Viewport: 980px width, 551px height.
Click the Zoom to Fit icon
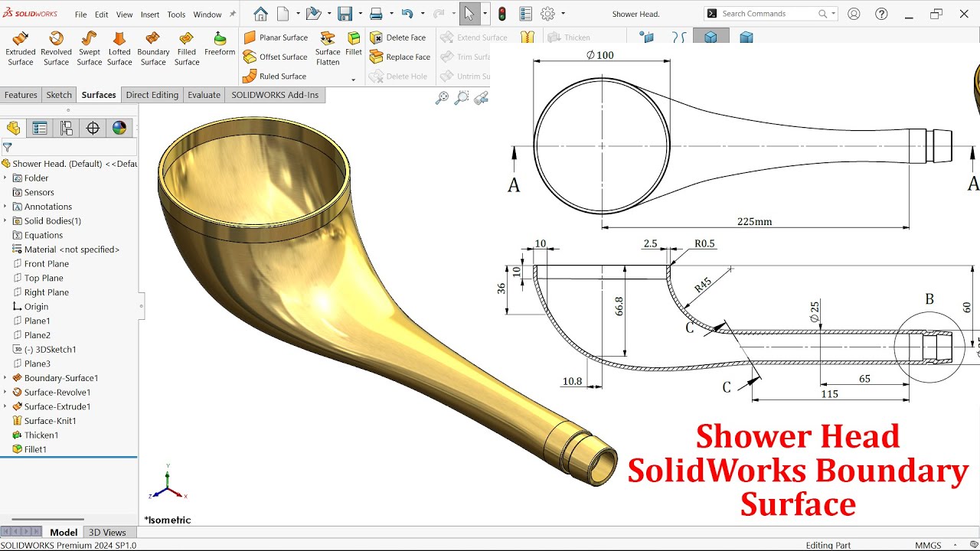point(442,98)
